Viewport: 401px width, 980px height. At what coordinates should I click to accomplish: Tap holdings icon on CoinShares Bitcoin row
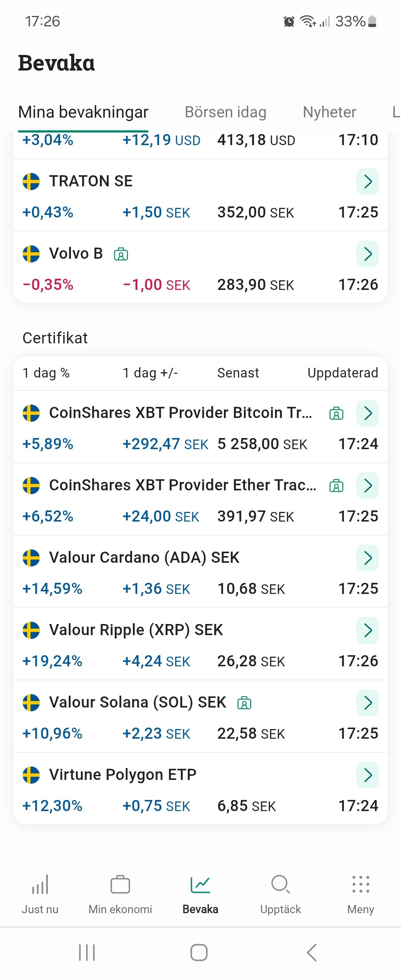(x=336, y=414)
